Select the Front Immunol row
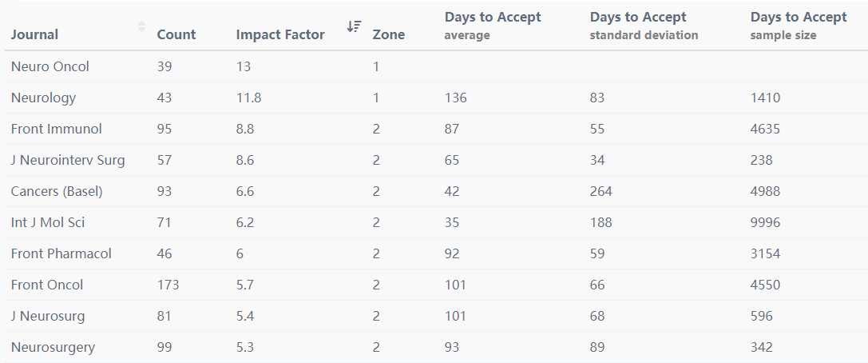The image size is (868, 363). [57, 130]
